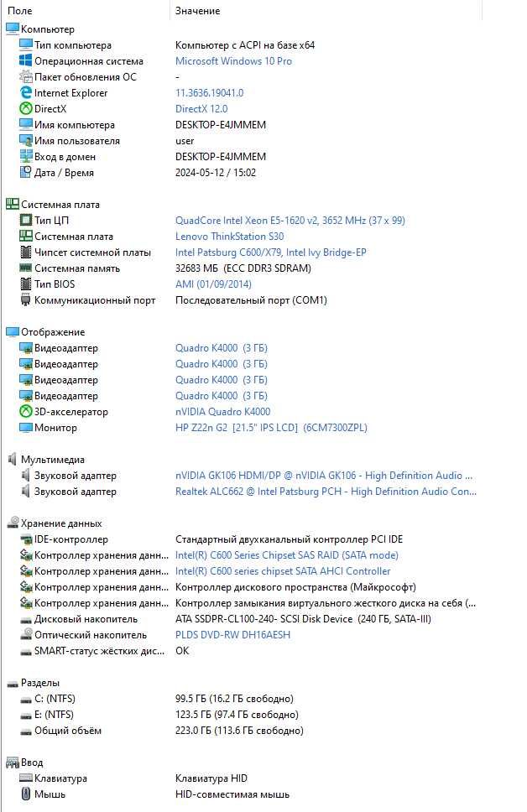
Task: Click the Дисковый накопитель drive icon
Action: pyautogui.click(x=26, y=619)
